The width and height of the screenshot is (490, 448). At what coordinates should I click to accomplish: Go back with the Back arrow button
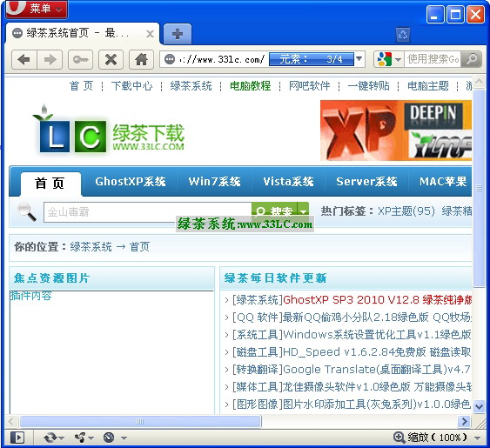pyautogui.click(x=24, y=59)
